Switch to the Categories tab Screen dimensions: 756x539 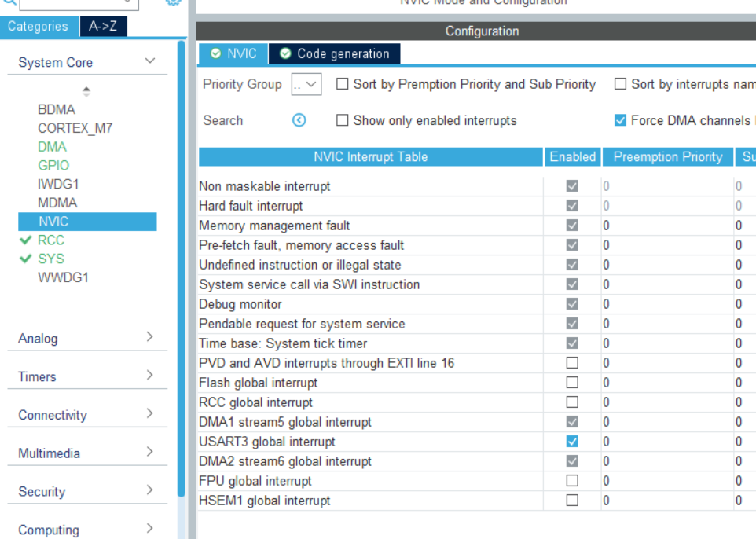tap(38, 26)
